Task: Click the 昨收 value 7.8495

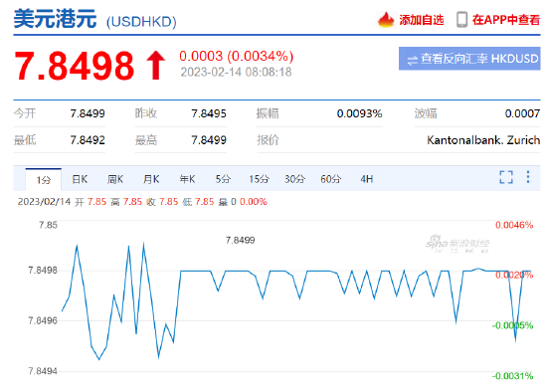Action: coord(209,113)
